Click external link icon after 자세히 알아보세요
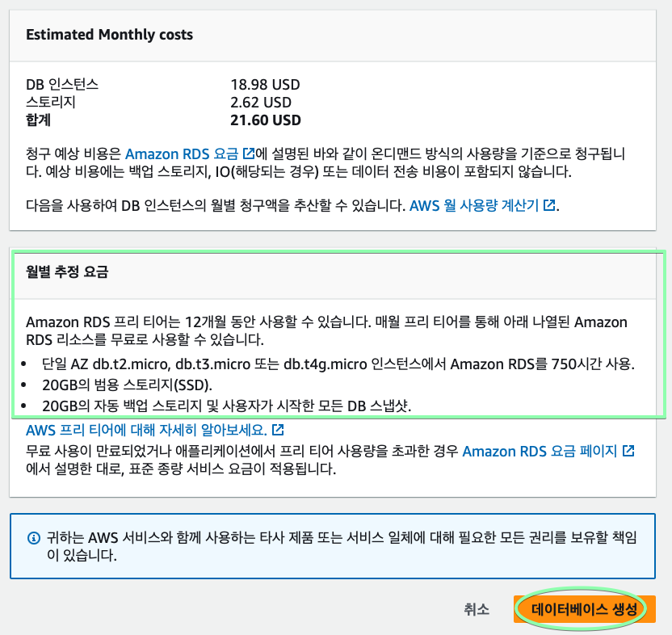The image size is (672, 635). (278, 429)
